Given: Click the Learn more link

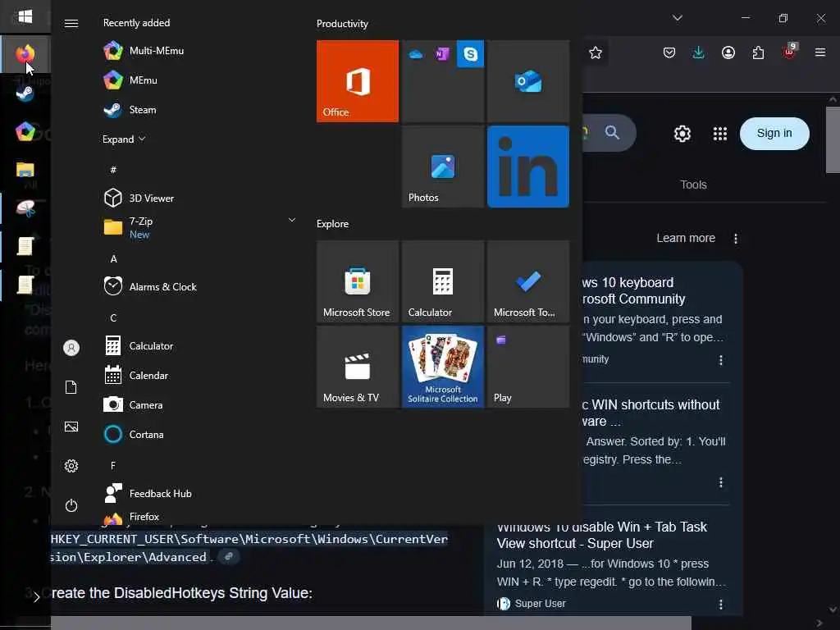Looking at the screenshot, I should click(686, 239).
